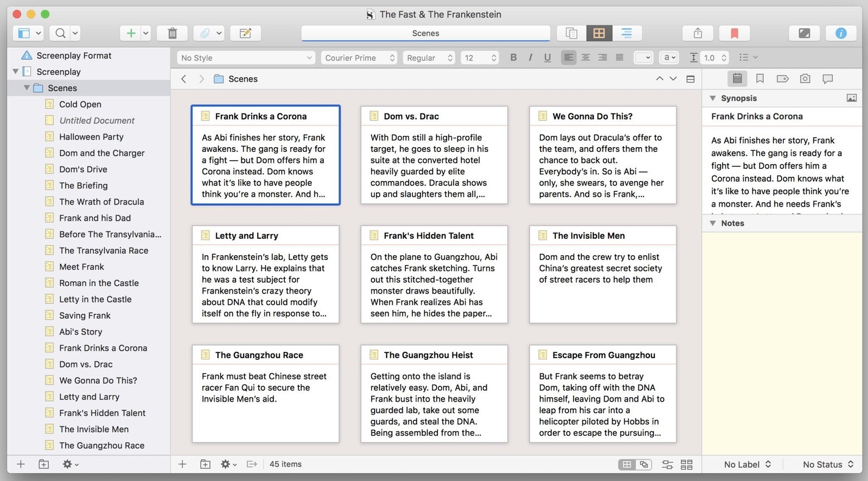Show Snapshots via the camera icon

[805, 79]
